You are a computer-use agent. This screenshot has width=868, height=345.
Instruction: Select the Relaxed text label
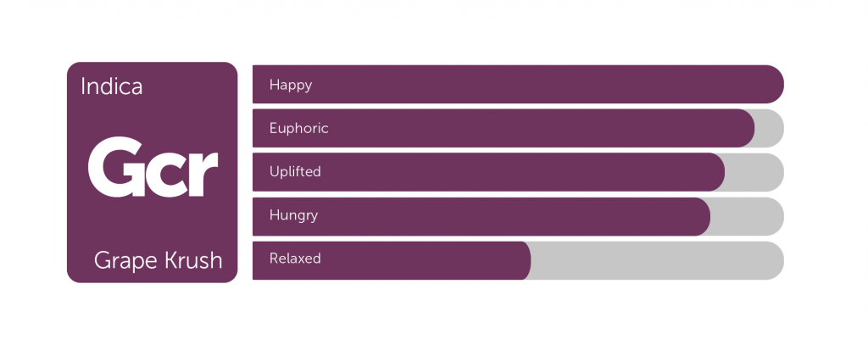(295, 259)
